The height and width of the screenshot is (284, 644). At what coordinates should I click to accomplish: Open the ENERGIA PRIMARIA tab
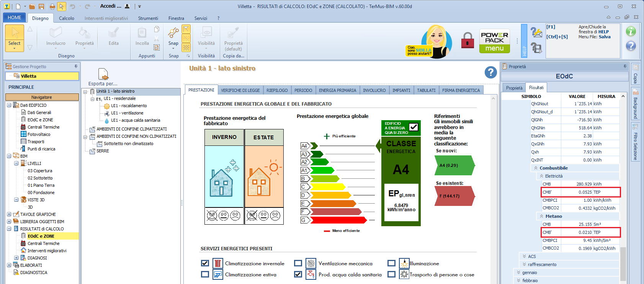[x=337, y=90]
